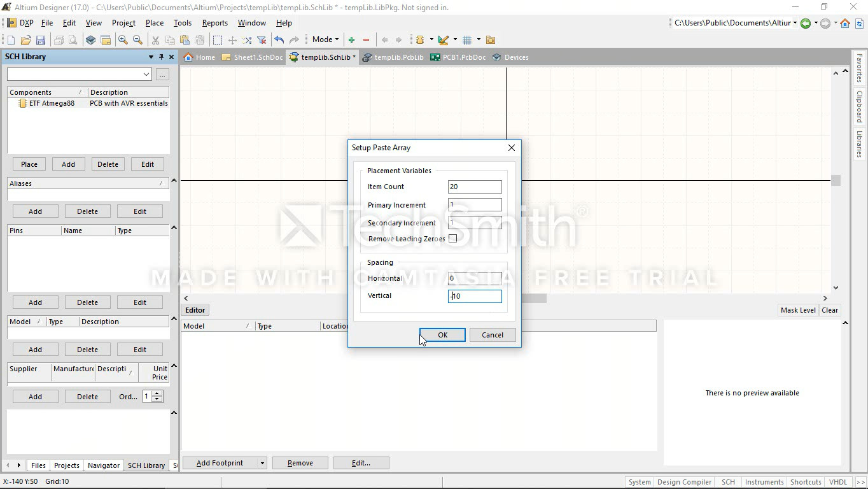
Task: Click the Undo arrow icon
Action: point(279,40)
